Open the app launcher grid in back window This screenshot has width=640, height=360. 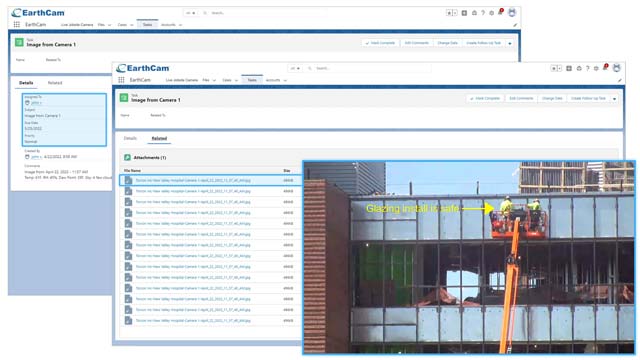[x=17, y=24]
